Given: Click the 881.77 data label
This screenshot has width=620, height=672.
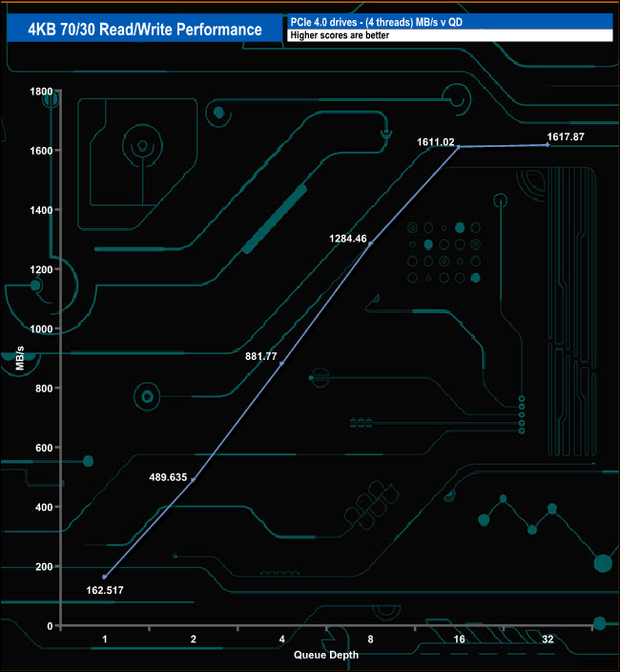Looking at the screenshot, I should click(x=260, y=356).
